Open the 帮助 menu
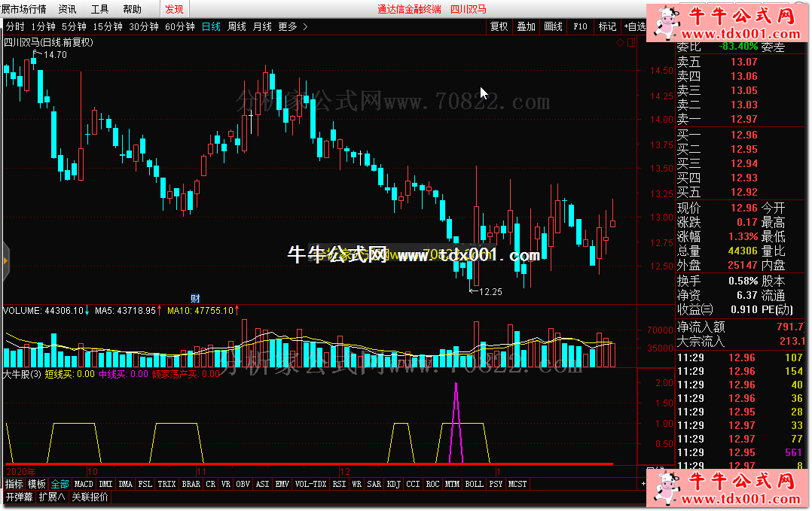This screenshot has height=511, width=812. (132, 9)
